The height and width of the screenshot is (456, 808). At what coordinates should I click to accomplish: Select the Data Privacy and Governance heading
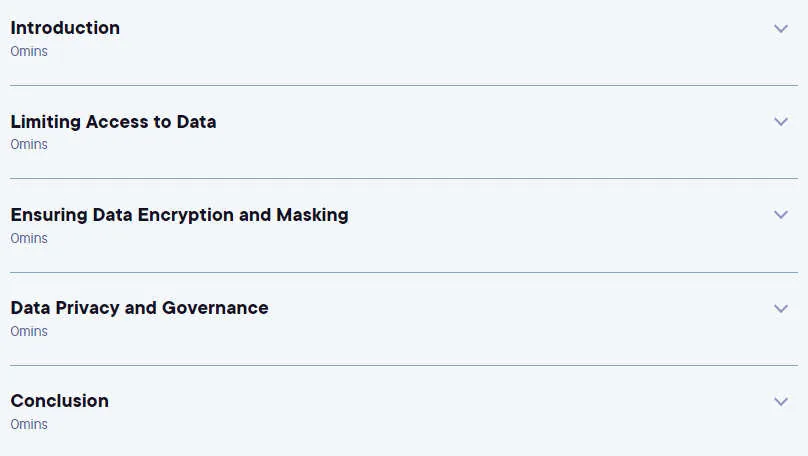click(x=139, y=308)
